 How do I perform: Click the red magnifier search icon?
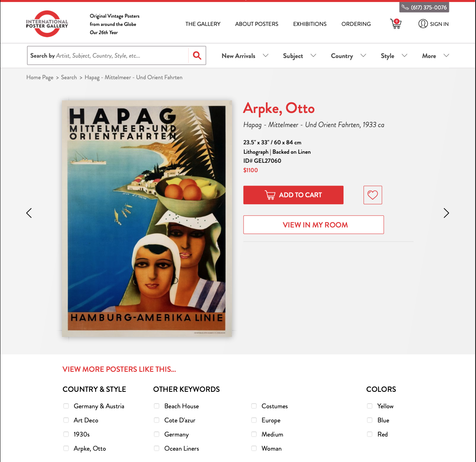tap(197, 56)
